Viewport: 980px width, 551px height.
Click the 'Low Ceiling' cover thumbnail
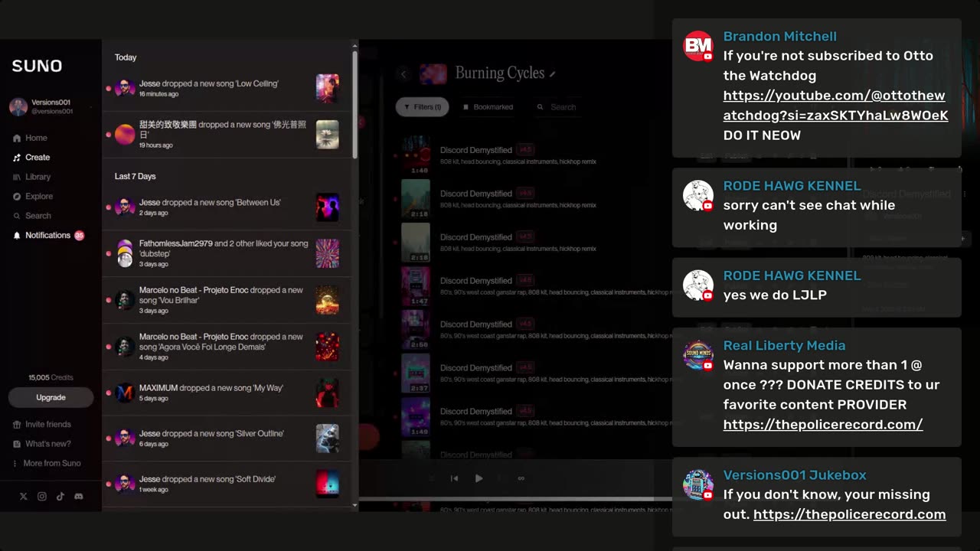tap(328, 89)
